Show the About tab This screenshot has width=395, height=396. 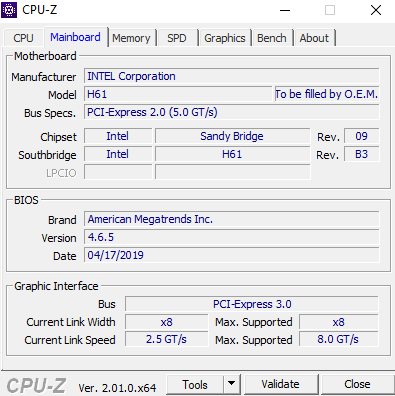click(x=314, y=38)
